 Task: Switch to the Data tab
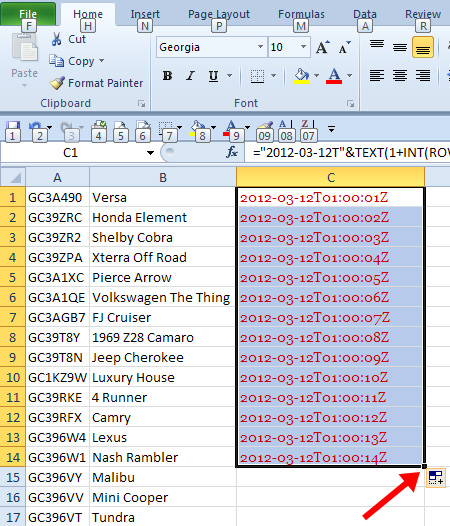point(365,14)
